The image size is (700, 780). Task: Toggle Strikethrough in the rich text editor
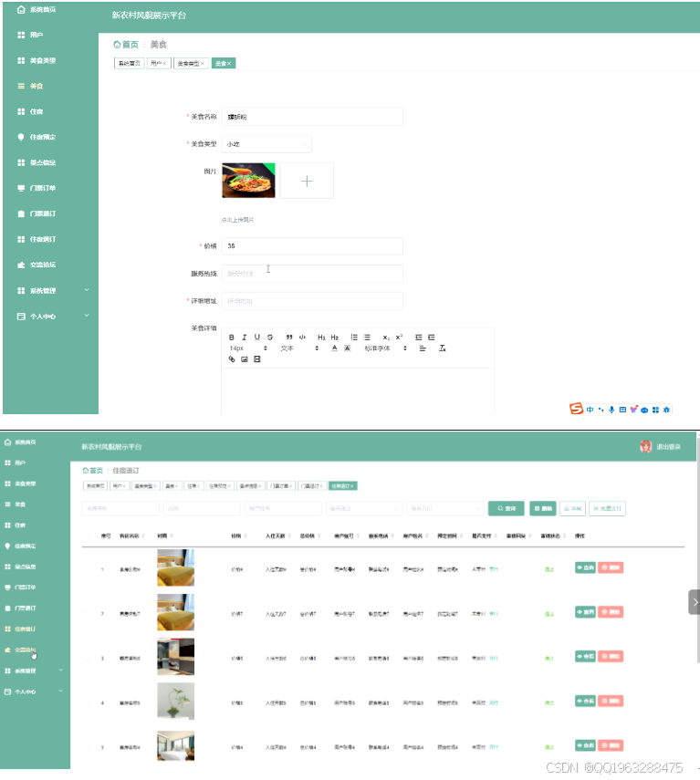270,338
